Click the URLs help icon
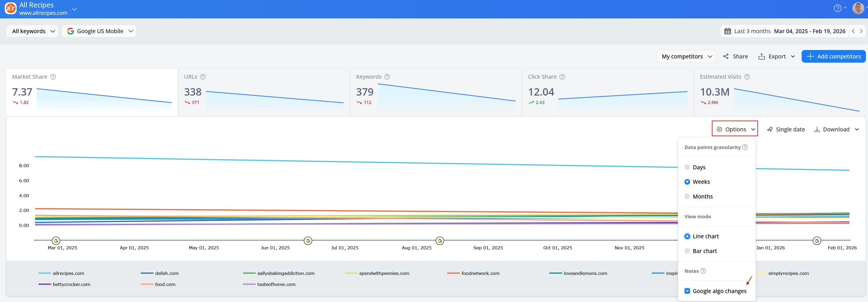The height and width of the screenshot is (302, 868). [203, 77]
